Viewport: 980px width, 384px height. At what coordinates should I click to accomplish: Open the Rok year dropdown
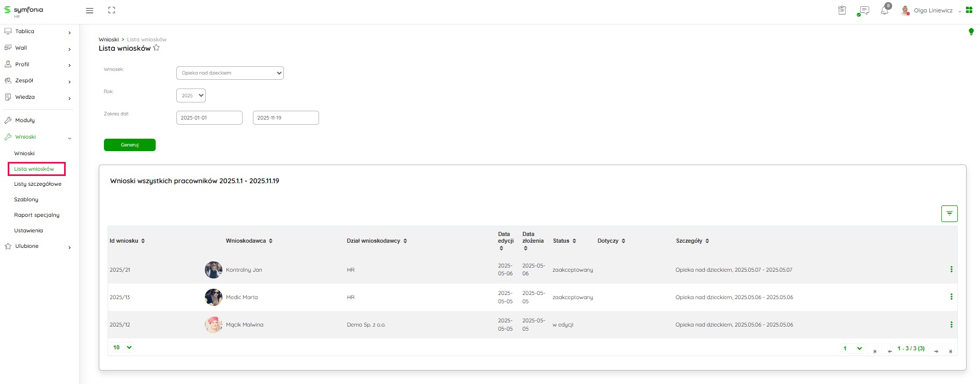coord(191,96)
